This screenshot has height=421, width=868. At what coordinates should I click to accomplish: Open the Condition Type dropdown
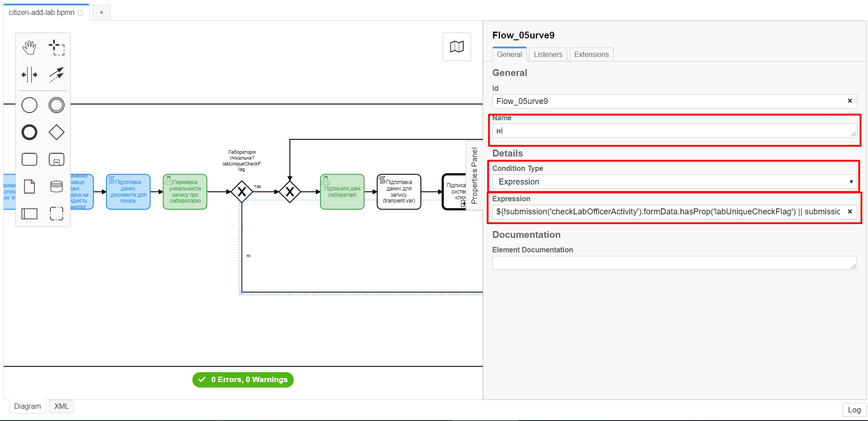[674, 182]
